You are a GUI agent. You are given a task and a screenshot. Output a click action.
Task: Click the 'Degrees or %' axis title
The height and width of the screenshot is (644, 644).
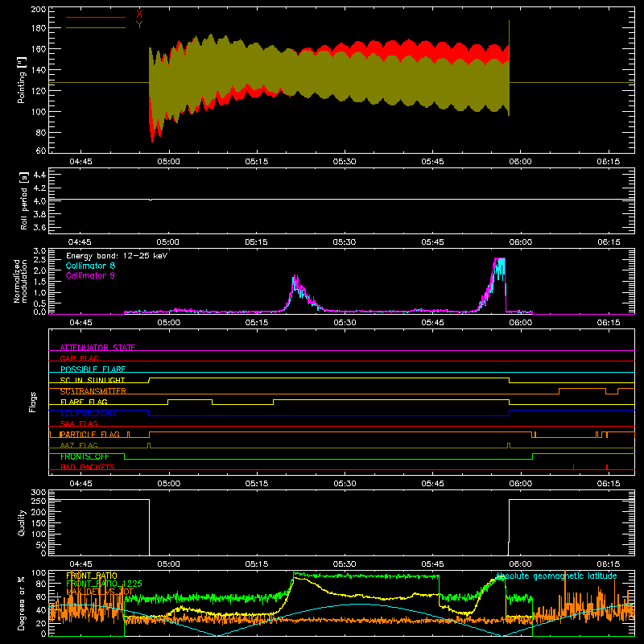point(21,604)
